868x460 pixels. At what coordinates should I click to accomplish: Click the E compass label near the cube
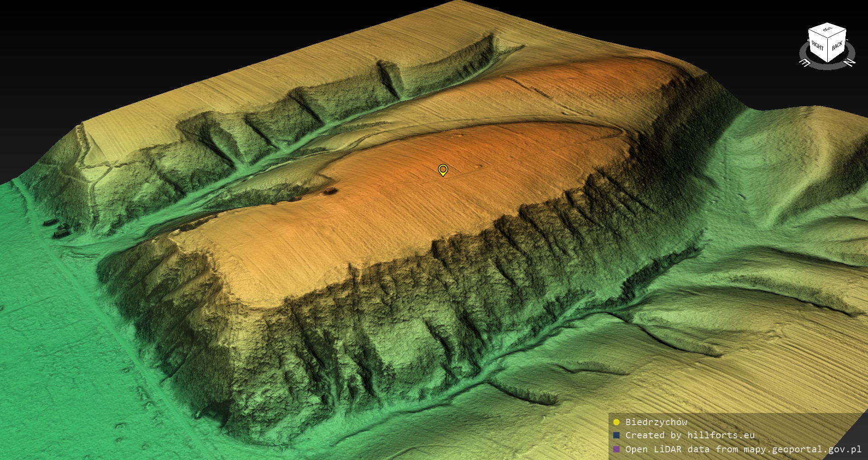pos(805,62)
